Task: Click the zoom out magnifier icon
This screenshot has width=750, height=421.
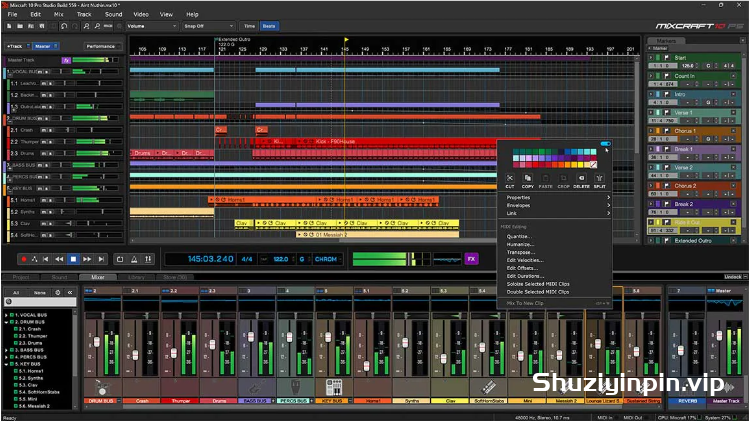Action: 97,26
